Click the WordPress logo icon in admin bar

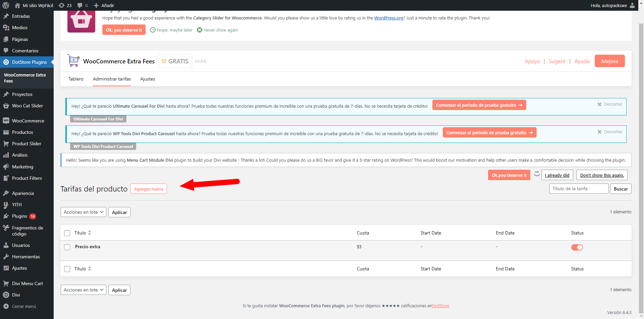[x=6, y=5]
